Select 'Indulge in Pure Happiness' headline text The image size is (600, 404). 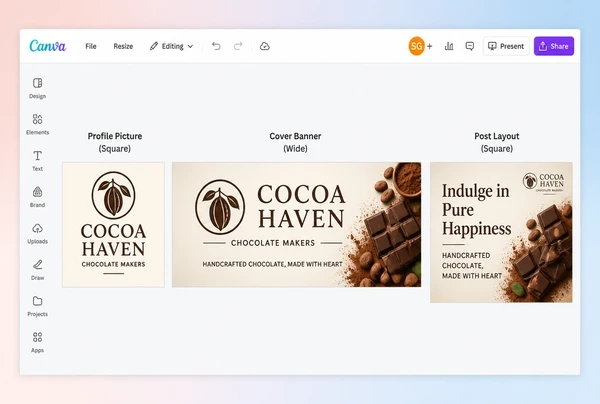476,210
